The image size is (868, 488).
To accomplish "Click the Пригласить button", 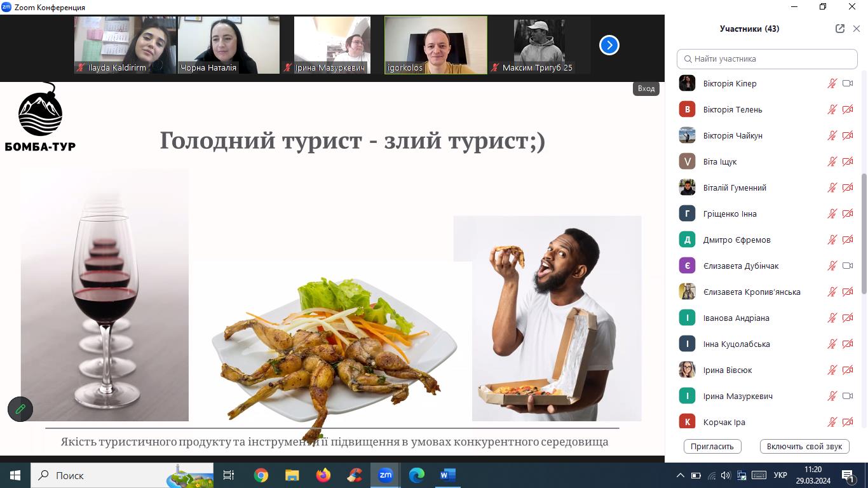I will tap(712, 446).
